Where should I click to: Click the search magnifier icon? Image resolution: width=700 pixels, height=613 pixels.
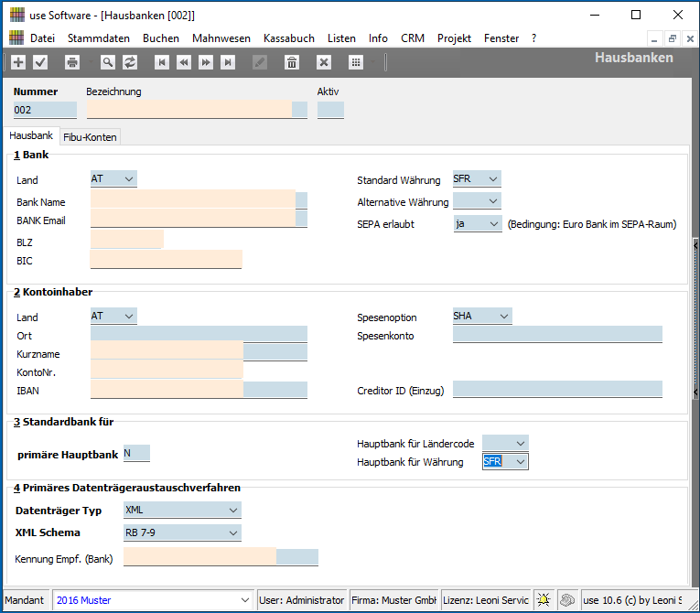[108, 62]
